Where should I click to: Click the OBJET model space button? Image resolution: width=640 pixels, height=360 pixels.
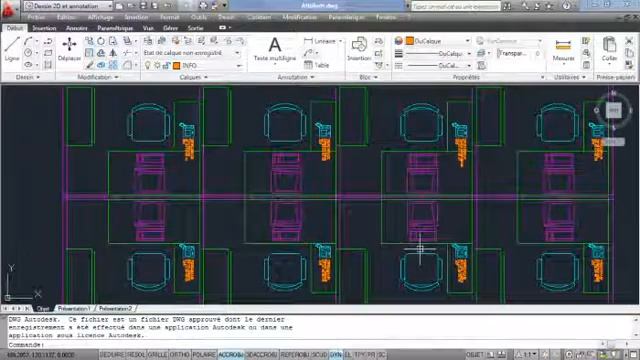point(474,355)
